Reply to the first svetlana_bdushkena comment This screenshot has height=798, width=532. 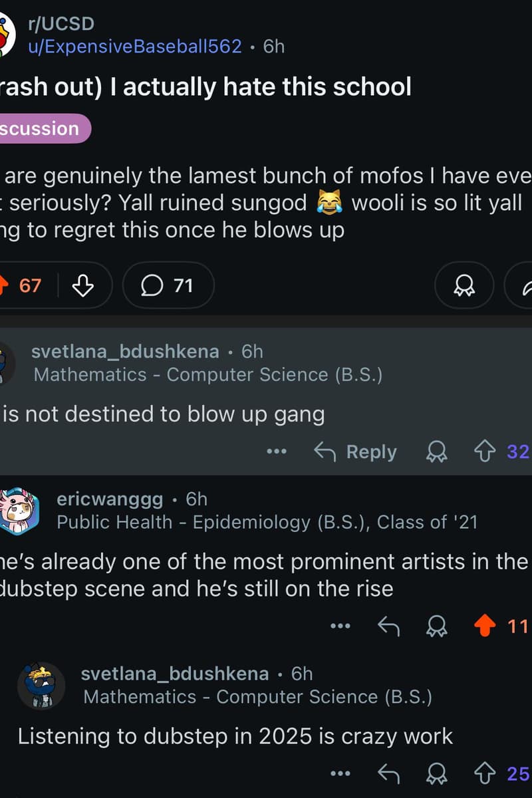[355, 452]
